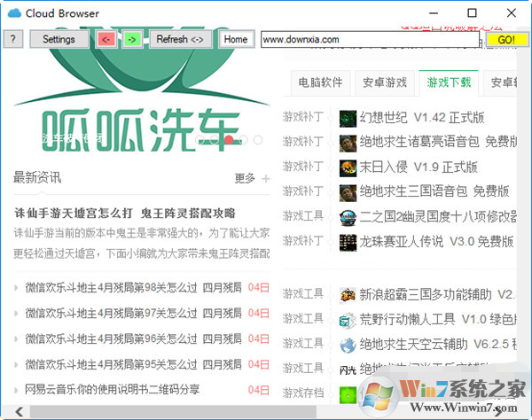
Task: Open 新浪超霸三国多功能辅助 link
Action: (x=438, y=294)
